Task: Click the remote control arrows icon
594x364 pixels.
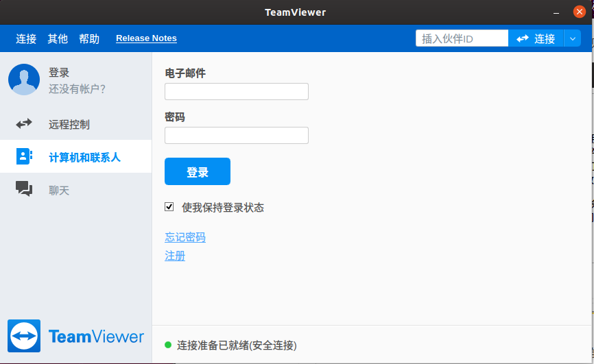Action: pyautogui.click(x=24, y=123)
